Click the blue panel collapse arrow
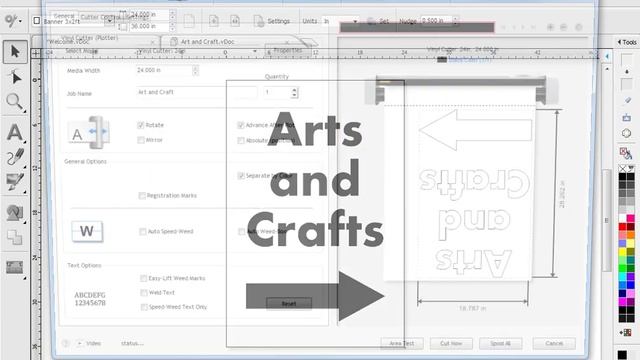The height and width of the screenshot is (360, 640). tap(607, 56)
